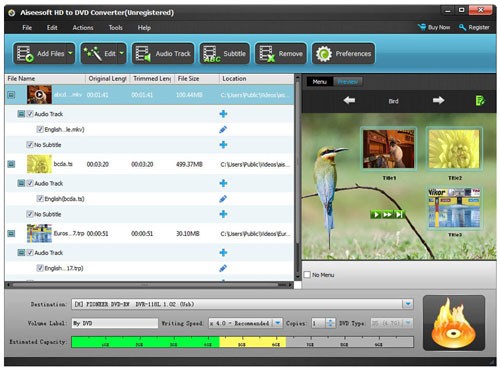Add audio track for bcda.ts file
500x371 pixels.
(x=223, y=183)
